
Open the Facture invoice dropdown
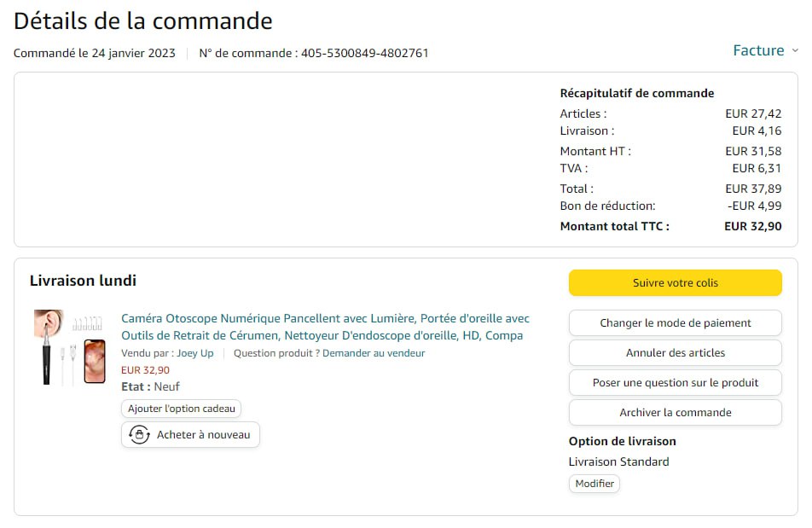758,51
